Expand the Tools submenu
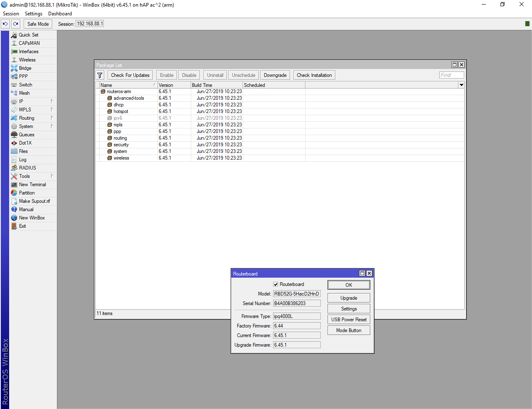The image size is (532, 409). point(52,176)
